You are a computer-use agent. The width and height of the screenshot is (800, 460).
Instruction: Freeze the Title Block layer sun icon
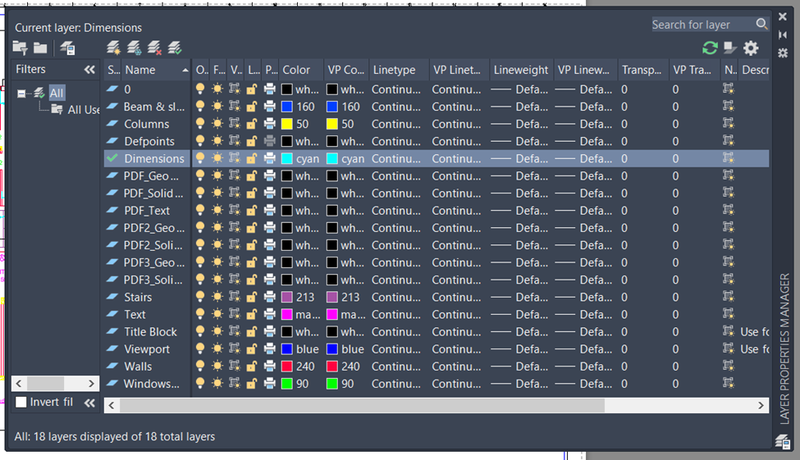(x=217, y=331)
